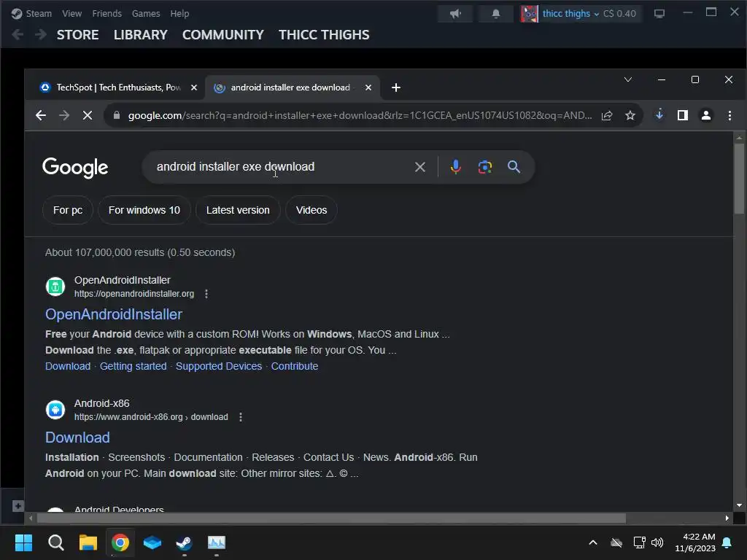Open Chrome downloads icon
The width and height of the screenshot is (747, 560).
click(659, 114)
